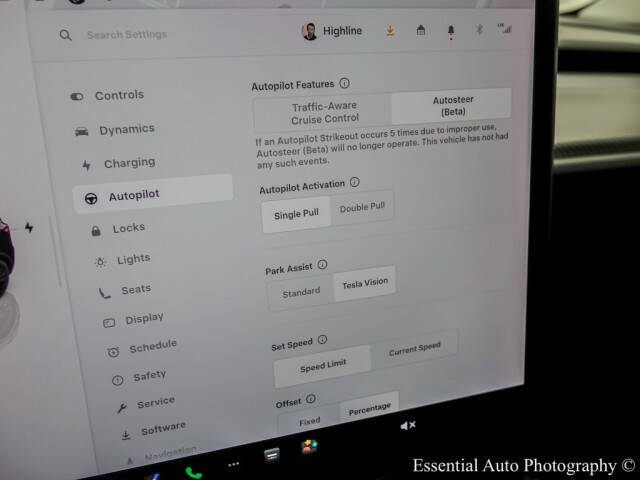Select Fixed offset option
The height and width of the screenshot is (480, 640).
(309, 422)
